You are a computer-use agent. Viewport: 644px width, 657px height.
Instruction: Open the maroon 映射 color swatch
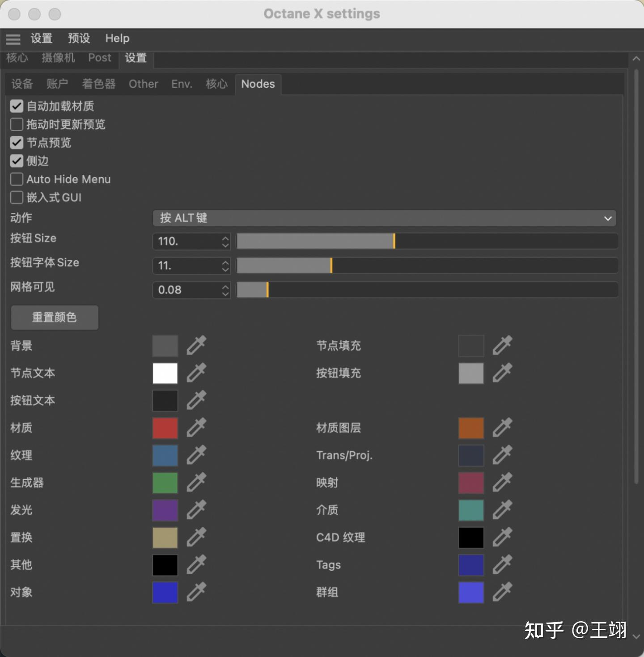click(x=471, y=483)
